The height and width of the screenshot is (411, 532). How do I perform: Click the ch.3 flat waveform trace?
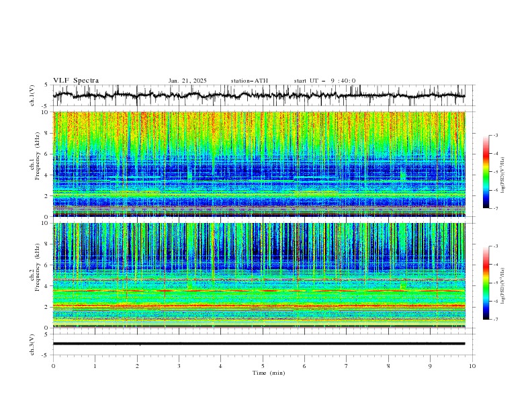[259, 344]
